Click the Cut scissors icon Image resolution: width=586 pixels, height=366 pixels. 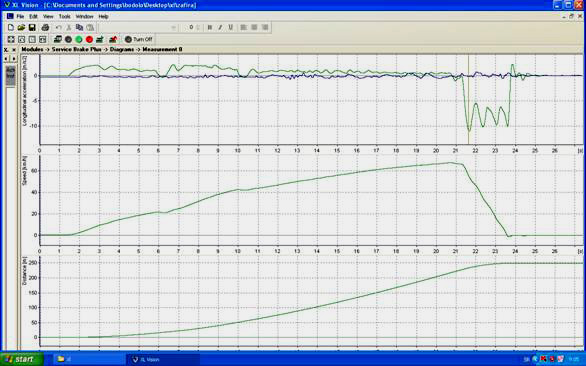tap(69, 27)
